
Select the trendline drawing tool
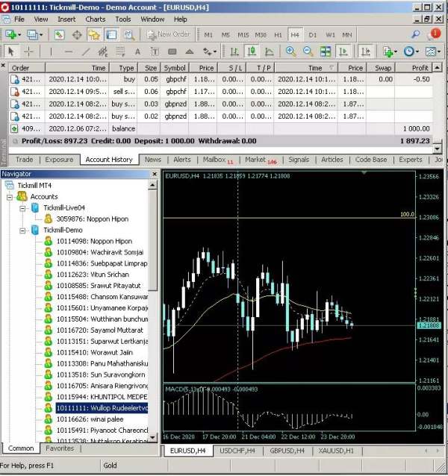86,51
